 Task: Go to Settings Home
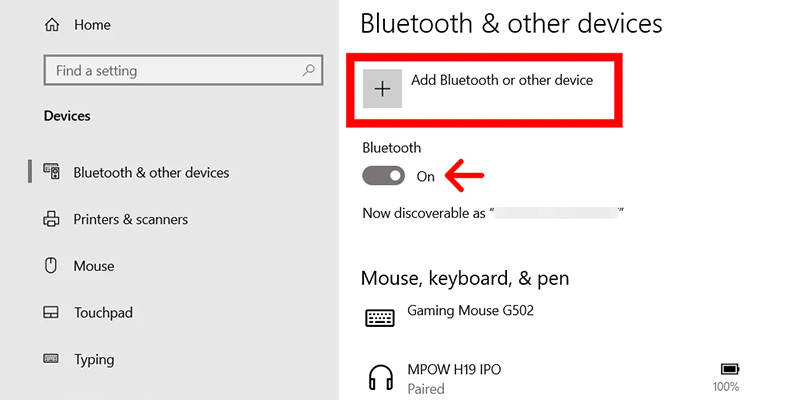[x=91, y=22]
